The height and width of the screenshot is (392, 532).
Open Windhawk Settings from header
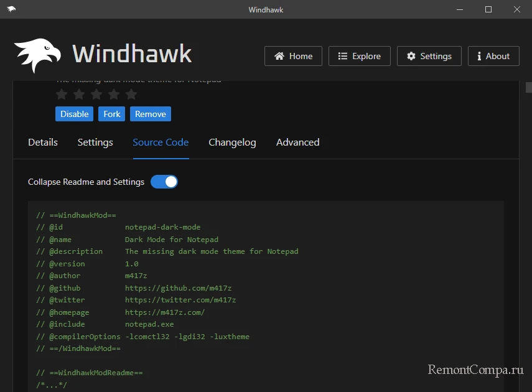pos(429,56)
